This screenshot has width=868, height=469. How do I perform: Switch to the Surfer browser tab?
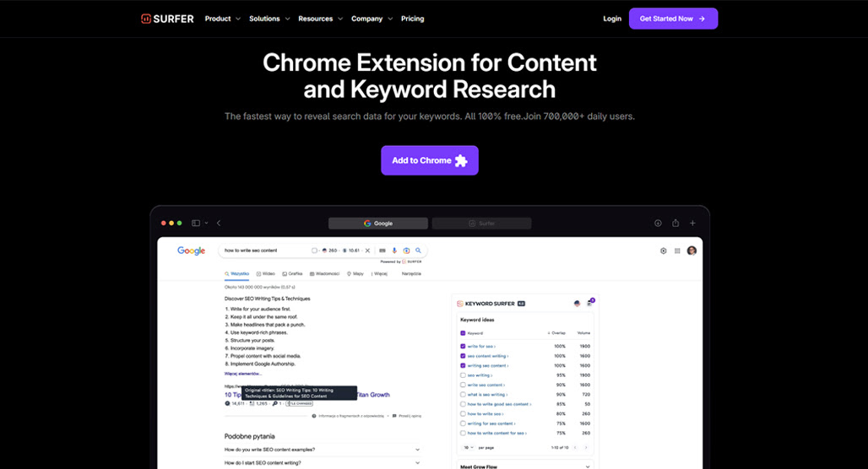(481, 224)
